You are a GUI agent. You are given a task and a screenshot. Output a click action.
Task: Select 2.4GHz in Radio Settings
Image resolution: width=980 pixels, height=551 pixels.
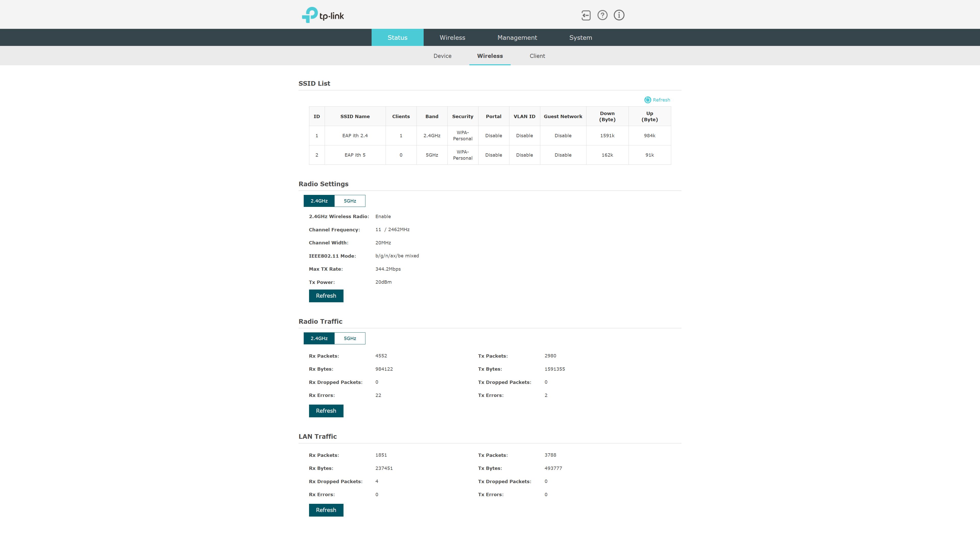coord(319,201)
